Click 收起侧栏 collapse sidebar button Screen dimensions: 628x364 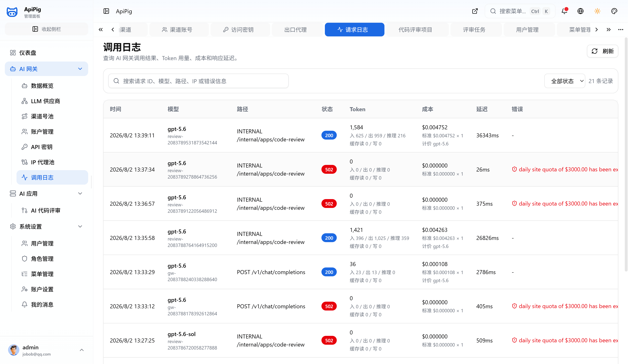pos(47,29)
